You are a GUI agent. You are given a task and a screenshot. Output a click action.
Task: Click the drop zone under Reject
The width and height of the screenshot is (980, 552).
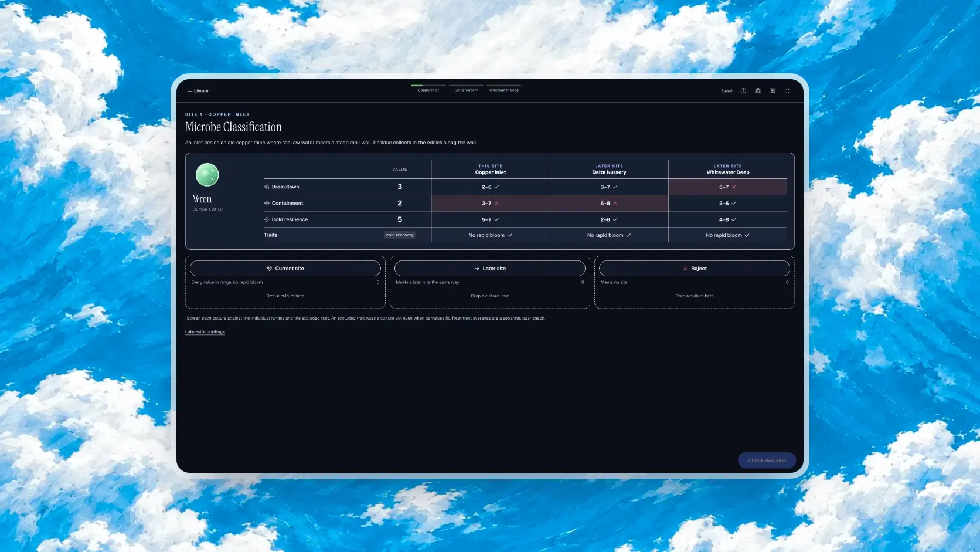coord(695,296)
